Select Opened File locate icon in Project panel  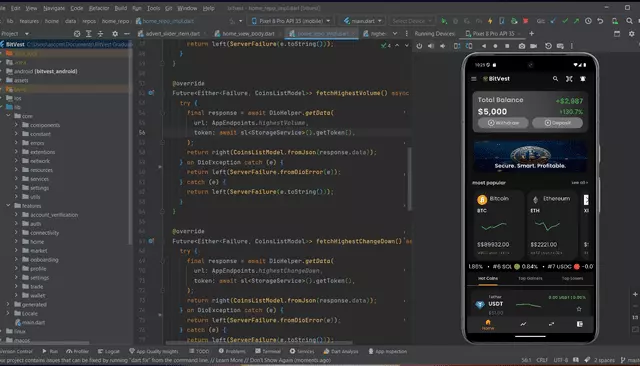point(77,33)
